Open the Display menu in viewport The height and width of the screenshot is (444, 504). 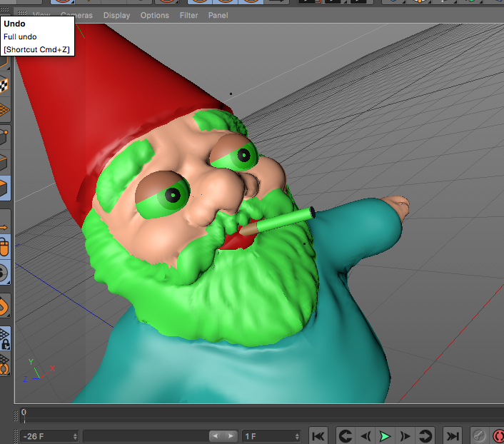[x=116, y=15]
